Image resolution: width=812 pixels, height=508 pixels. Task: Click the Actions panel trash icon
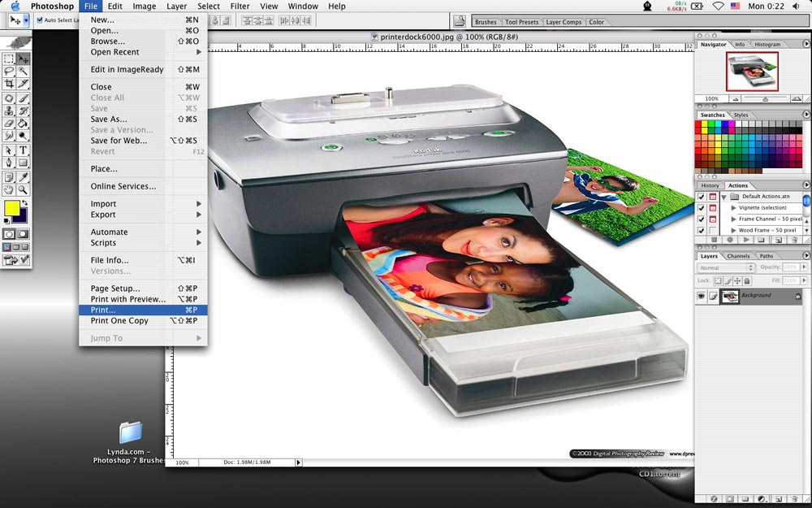(x=794, y=240)
